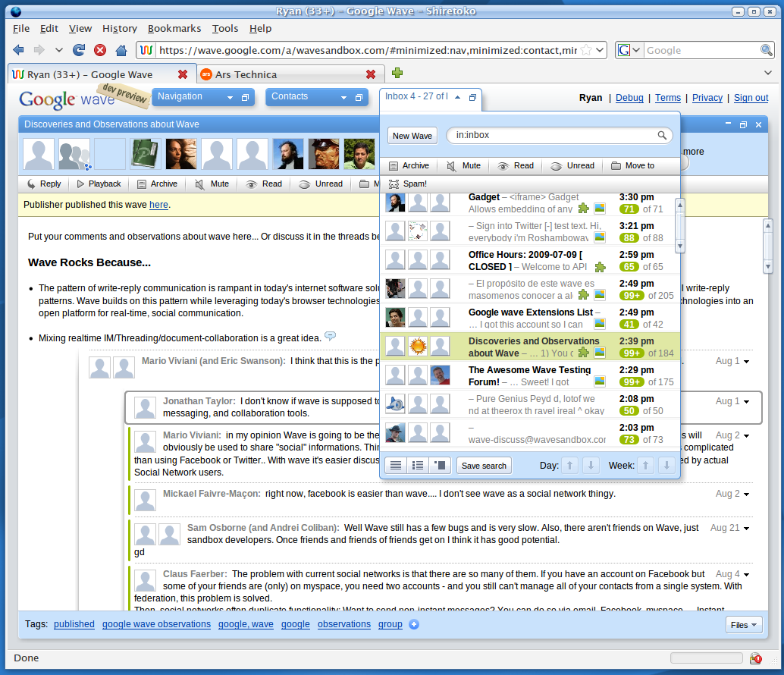Click Playback in the wave toolbar
The height and width of the screenshot is (675, 784).
[99, 184]
